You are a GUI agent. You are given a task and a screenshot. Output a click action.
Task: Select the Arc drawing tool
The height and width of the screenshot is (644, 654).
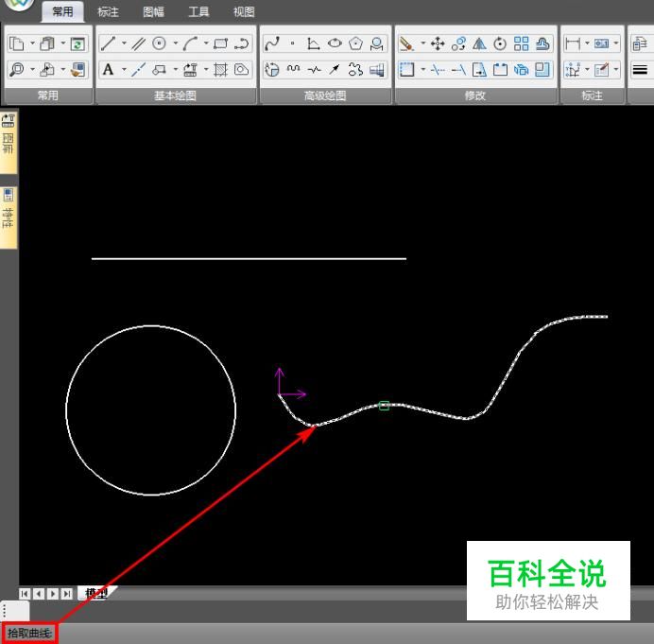190,44
